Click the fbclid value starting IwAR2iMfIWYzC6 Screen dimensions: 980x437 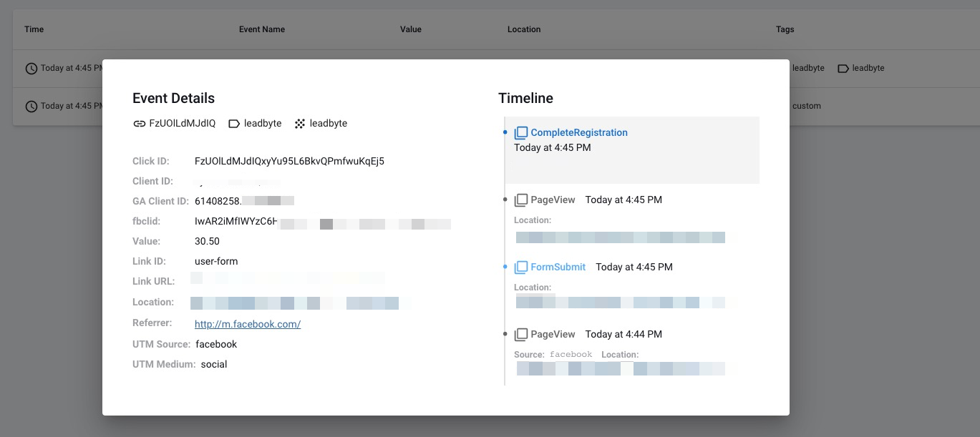236,222
